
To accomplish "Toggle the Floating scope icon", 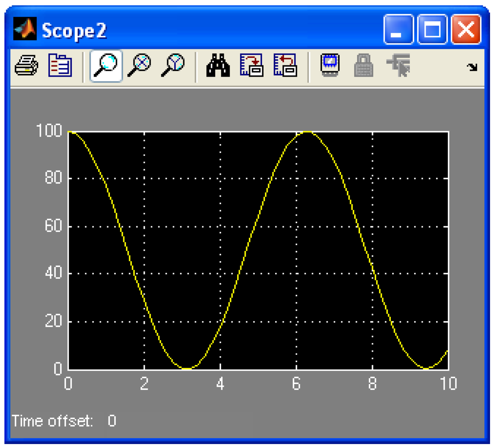I will pyautogui.click(x=330, y=66).
